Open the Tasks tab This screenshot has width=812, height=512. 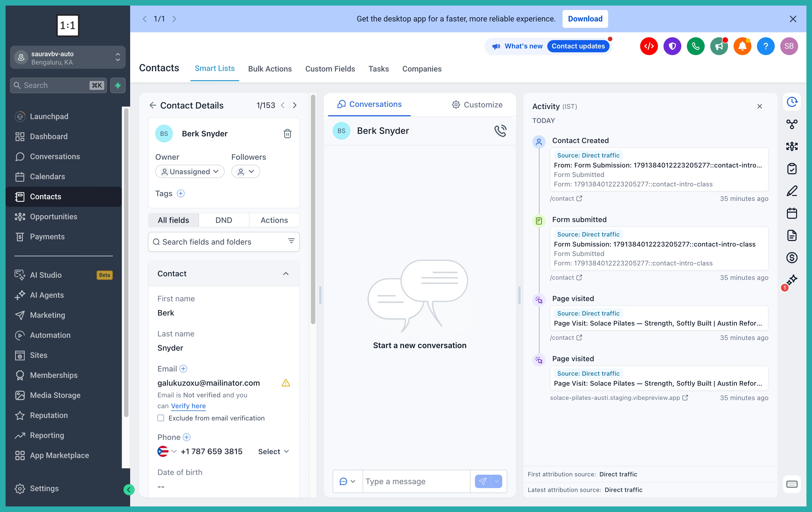tap(378, 69)
